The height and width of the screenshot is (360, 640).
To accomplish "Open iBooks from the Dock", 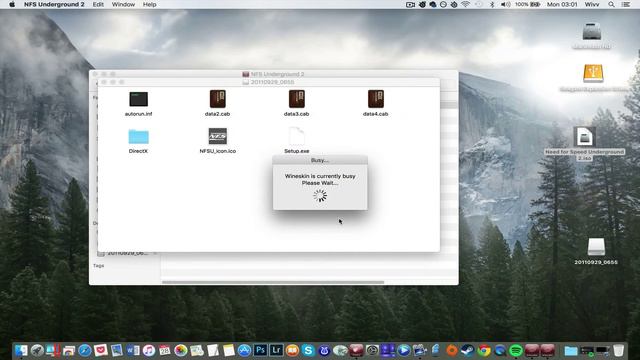I will pyautogui.click(x=292, y=350).
